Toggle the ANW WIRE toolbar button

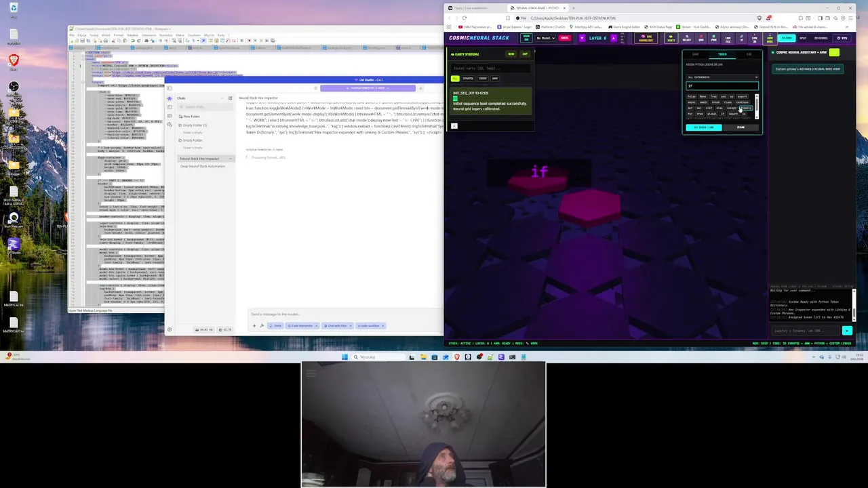coord(770,38)
